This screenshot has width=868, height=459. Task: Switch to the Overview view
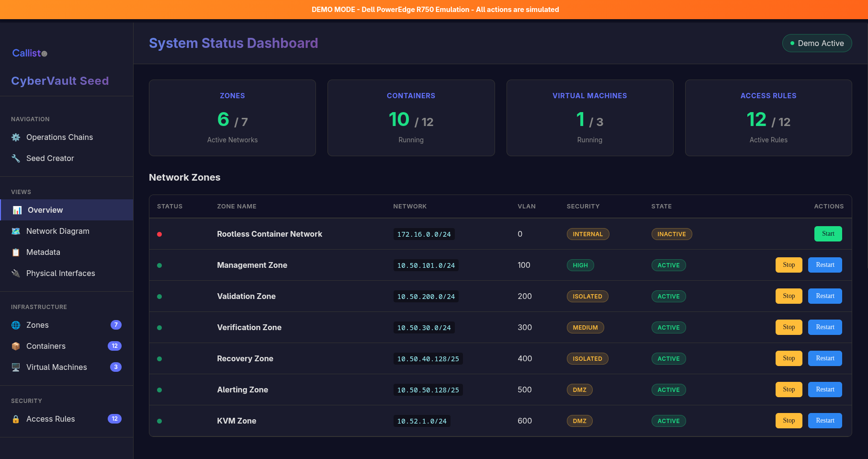pos(45,210)
